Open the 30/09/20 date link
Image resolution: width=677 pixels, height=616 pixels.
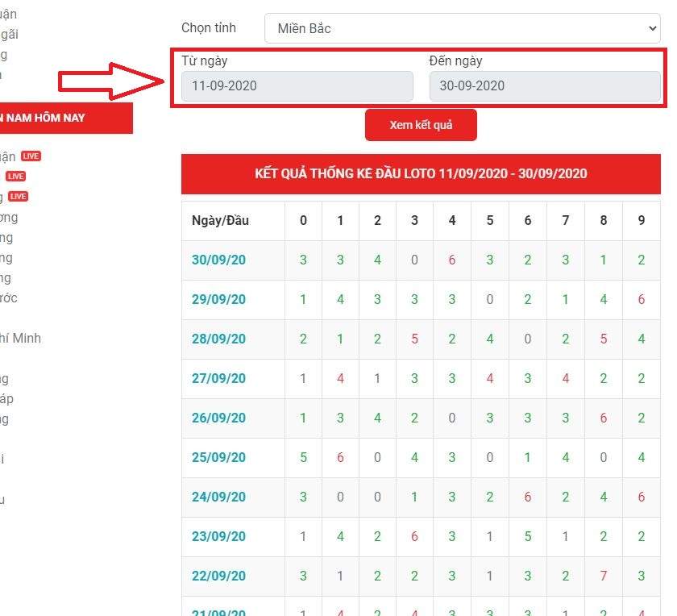[x=218, y=260]
